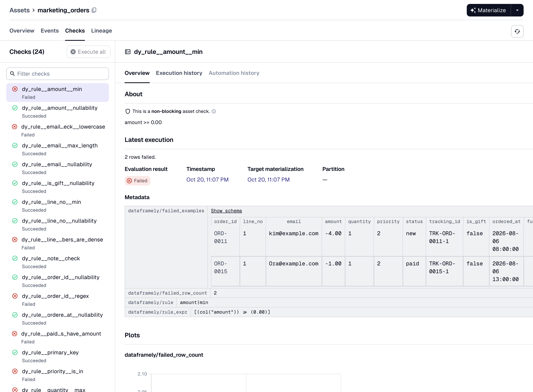Click the Execute all button
Viewport: 533px width, 392px height.
point(89,52)
